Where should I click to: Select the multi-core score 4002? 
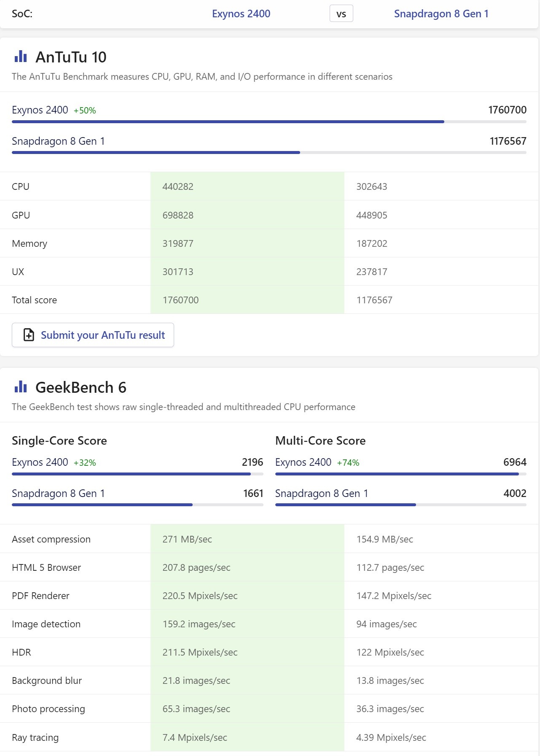tap(515, 493)
